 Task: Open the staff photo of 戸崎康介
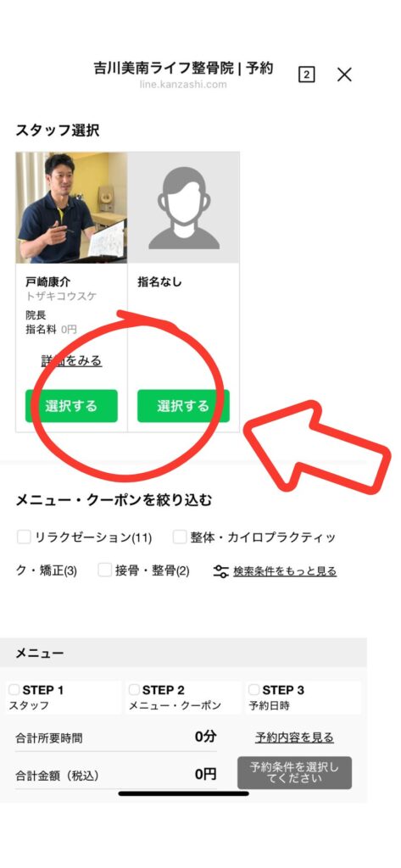[x=71, y=208]
